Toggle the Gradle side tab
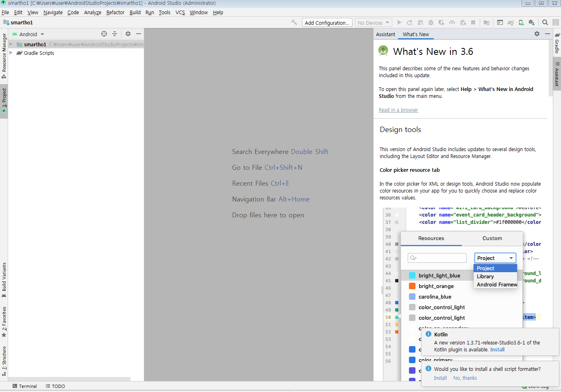 557,44
